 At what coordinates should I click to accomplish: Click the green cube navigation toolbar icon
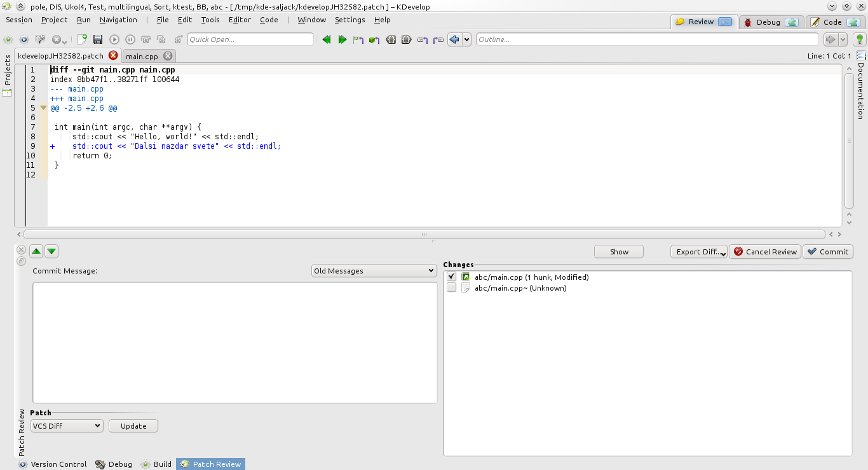[374, 39]
